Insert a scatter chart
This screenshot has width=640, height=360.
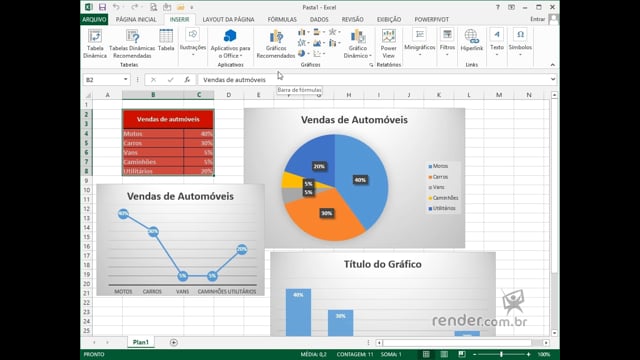click(x=319, y=53)
